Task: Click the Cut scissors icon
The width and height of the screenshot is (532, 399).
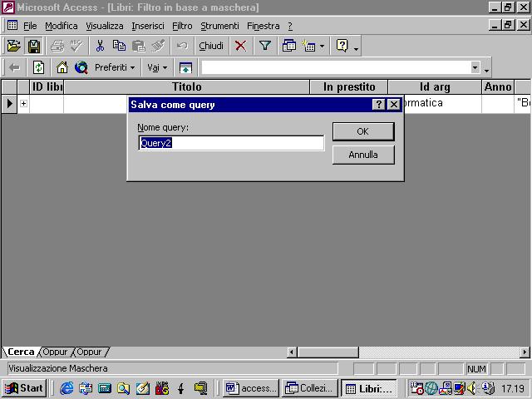Action: click(x=100, y=46)
